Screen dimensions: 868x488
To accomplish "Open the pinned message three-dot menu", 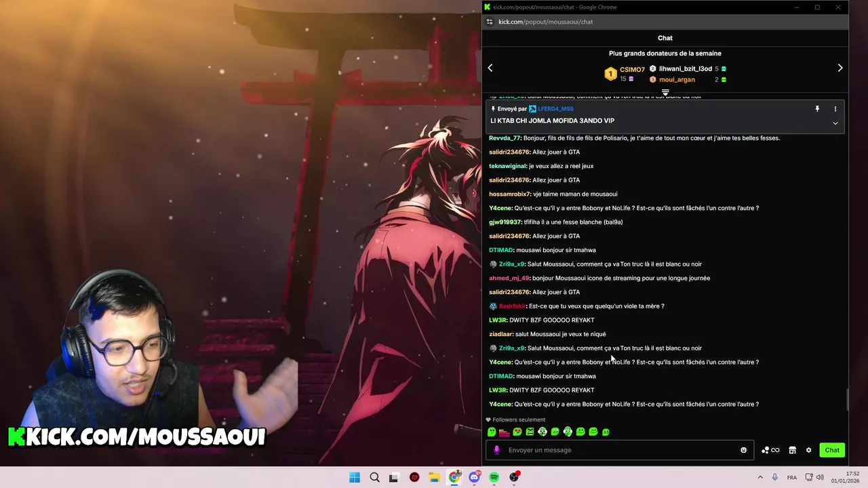I will [835, 108].
